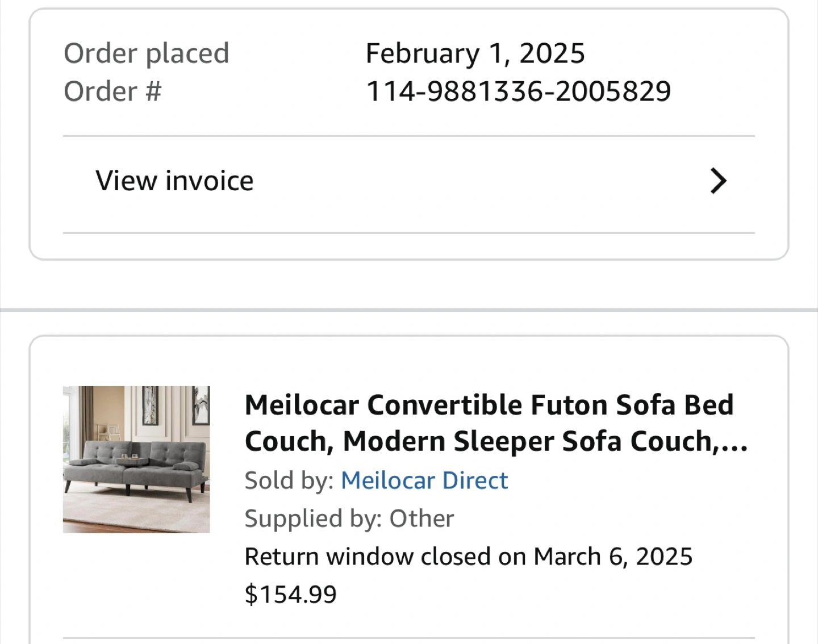This screenshot has width=818, height=644.
Task: Tap the wall art in the product photo
Action: 150,405
